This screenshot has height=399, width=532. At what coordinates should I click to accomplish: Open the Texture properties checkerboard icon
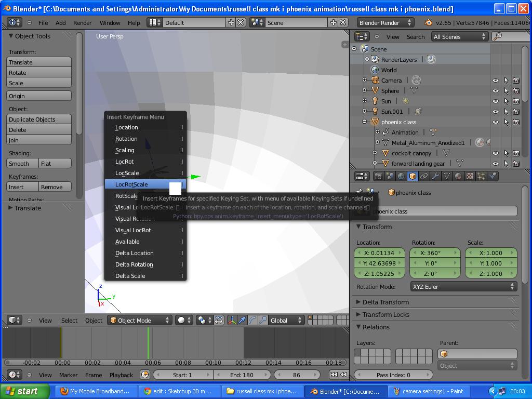coord(470,176)
